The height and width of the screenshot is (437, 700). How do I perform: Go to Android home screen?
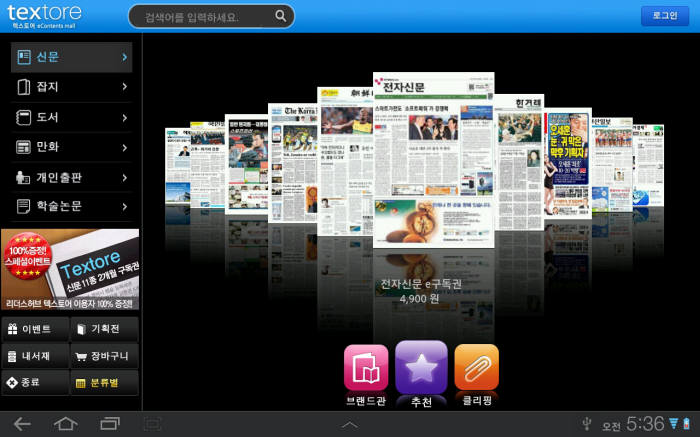(66, 423)
